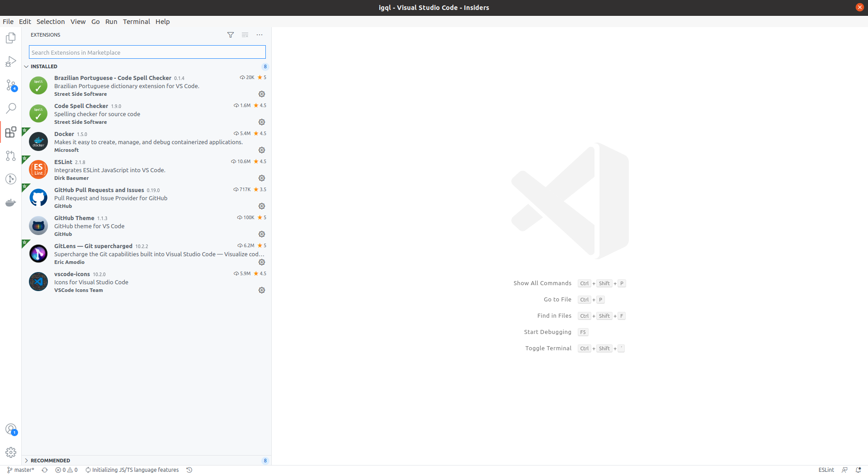The height and width of the screenshot is (475, 868).
Task: Open feedback icon in status bar
Action: pyautogui.click(x=844, y=470)
